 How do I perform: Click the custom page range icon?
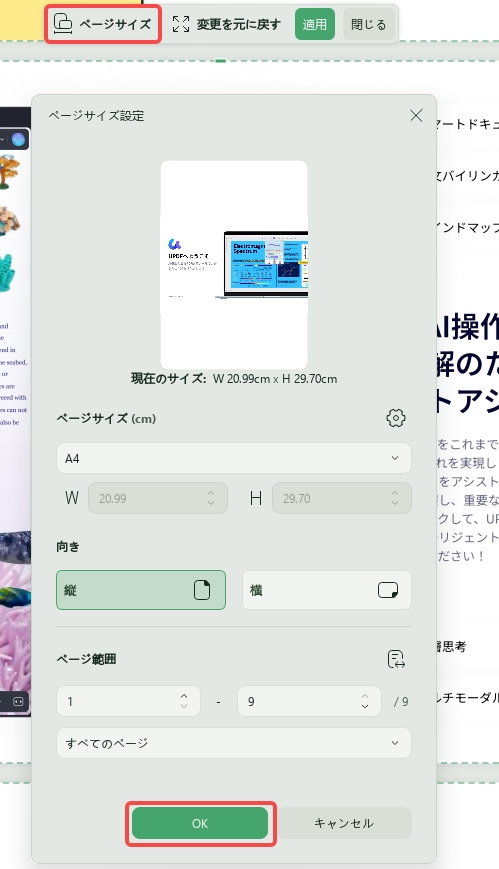396,659
